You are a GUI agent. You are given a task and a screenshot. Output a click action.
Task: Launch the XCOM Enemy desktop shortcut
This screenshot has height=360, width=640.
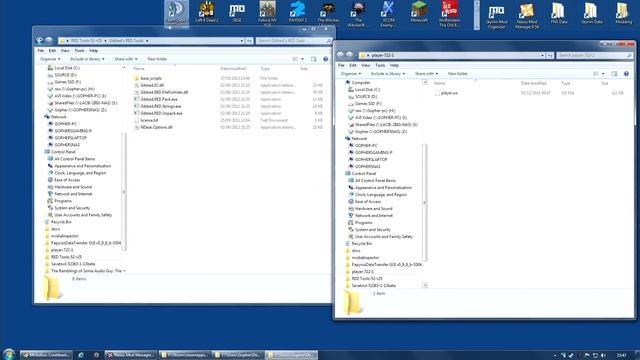(388, 13)
